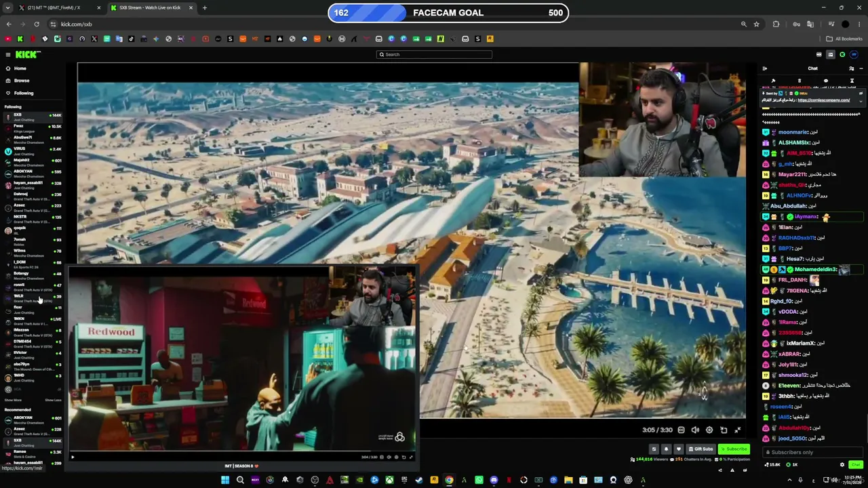Mute the stream player volume
This screenshot has width=868, height=488.
[695, 430]
